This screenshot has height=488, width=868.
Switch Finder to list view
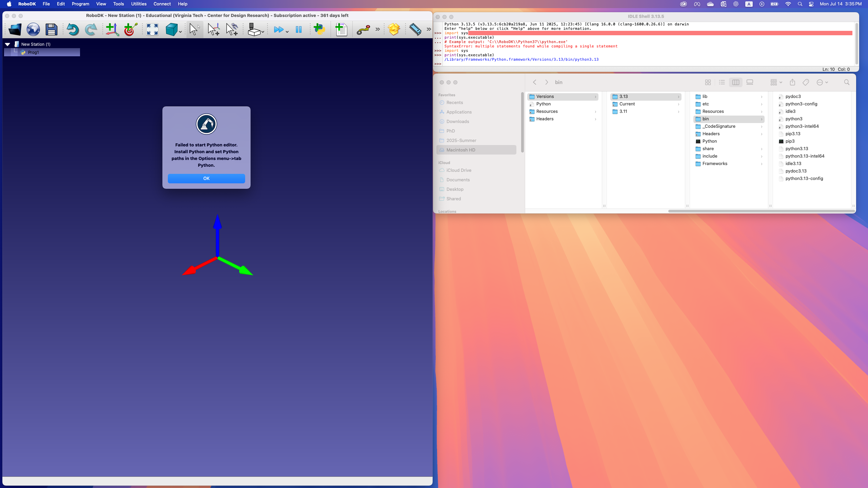tap(722, 82)
